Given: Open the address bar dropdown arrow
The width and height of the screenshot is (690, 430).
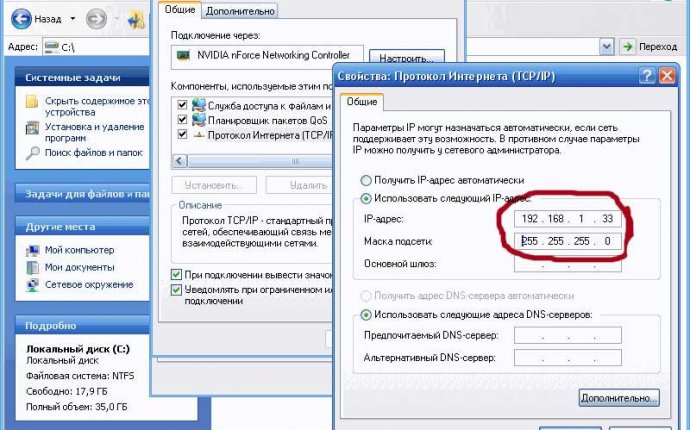Looking at the screenshot, I should (607, 46).
